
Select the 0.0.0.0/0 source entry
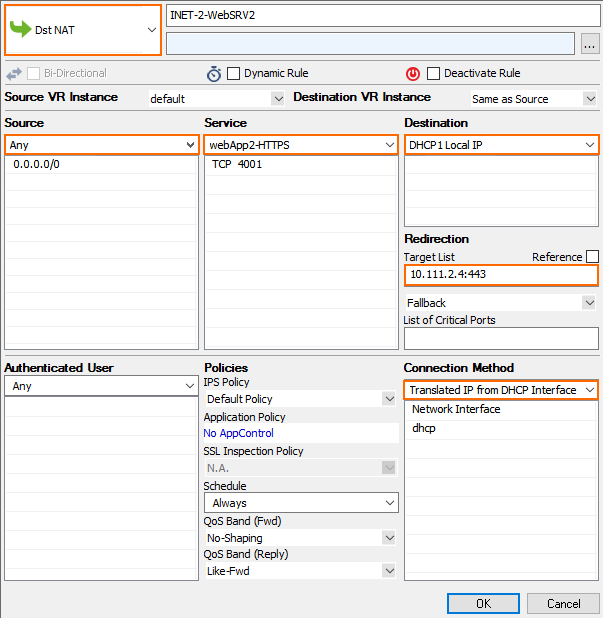click(x=102, y=164)
